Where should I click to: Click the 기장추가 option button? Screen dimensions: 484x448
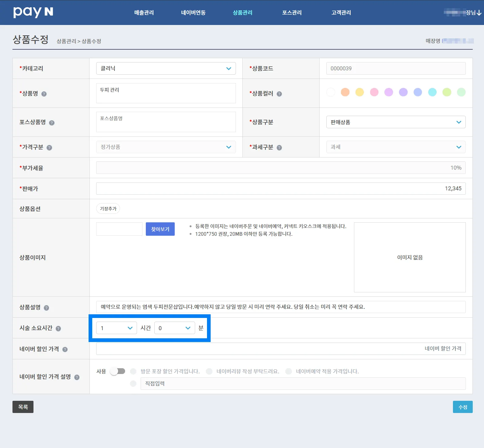pyautogui.click(x=108, y=209)
